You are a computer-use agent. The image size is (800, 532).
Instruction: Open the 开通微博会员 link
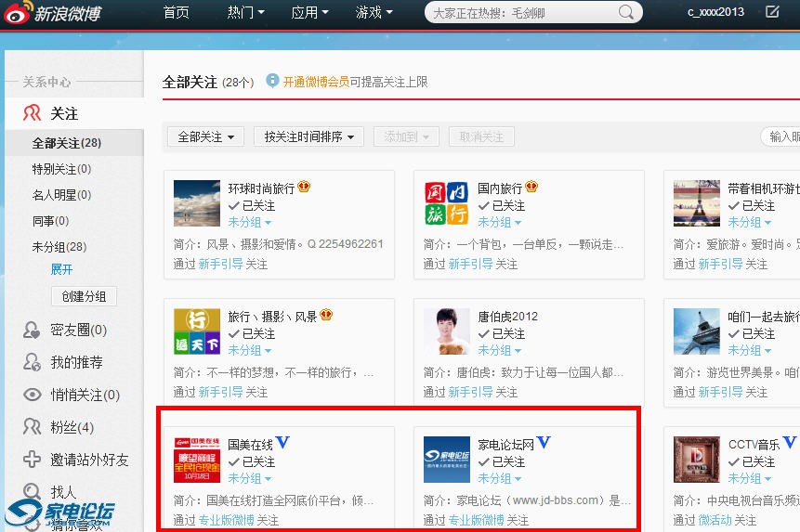click(x=316, y=82)
